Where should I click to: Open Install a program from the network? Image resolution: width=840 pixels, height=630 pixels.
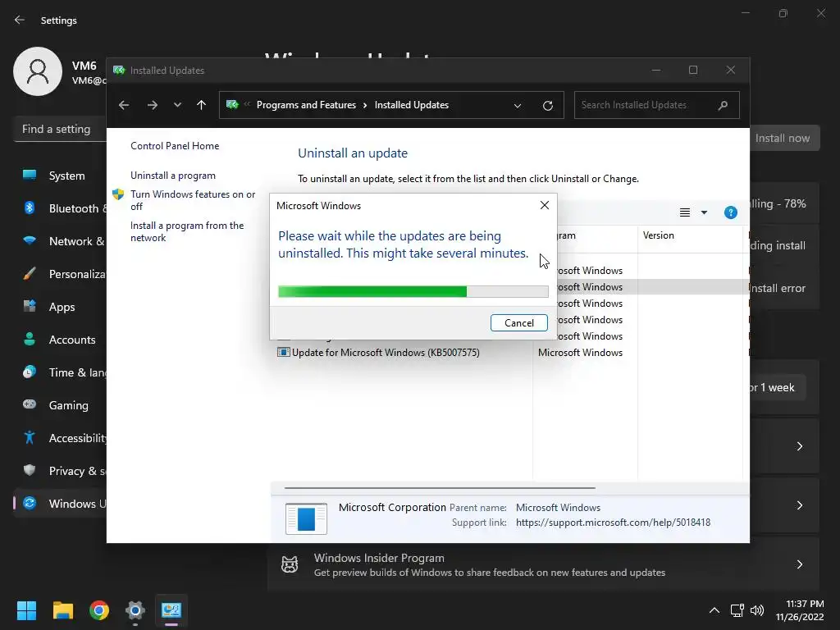(x=187, y=231)
